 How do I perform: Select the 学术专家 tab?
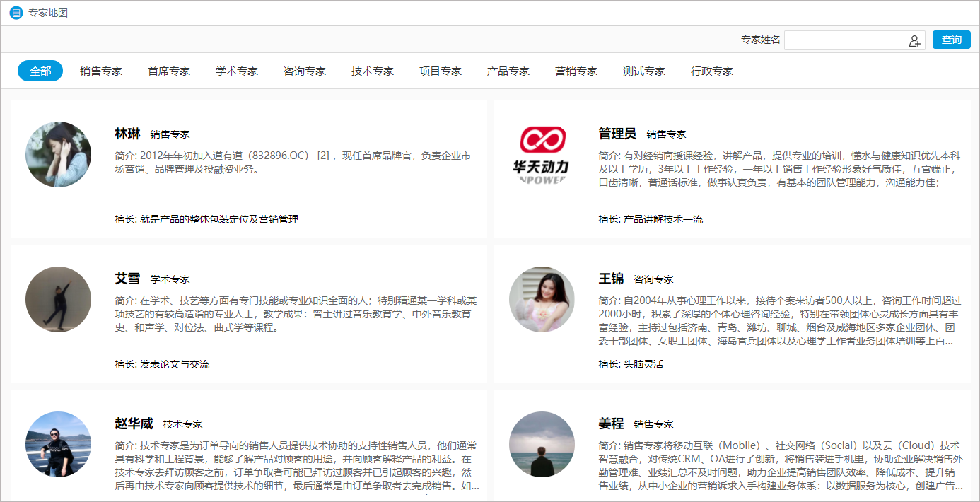click(x=237, y=71)
